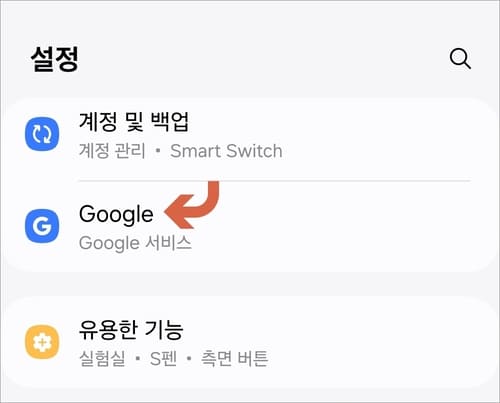
Task: Select the Google 서비스 subtitle
Action: [135, 243]
